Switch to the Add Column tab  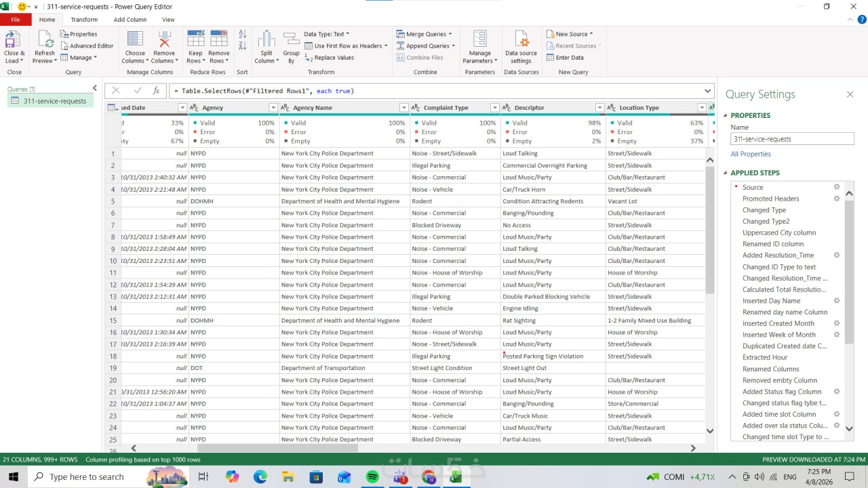[x=130, y=20]
